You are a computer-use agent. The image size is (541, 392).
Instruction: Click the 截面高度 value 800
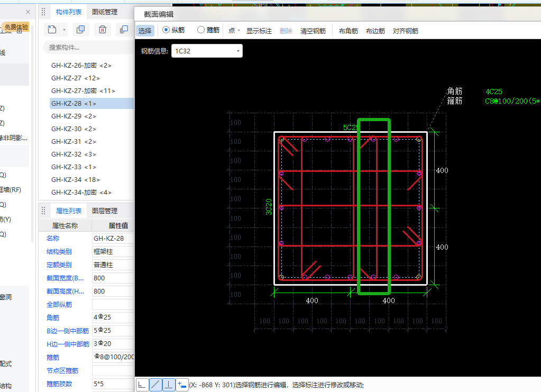113,291
